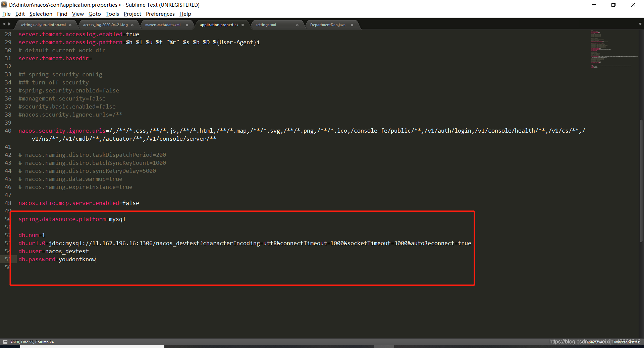Click the nacos.naming.expireInstance=true comment
Viewport: 644px width, 348px height.
[x=75, y=187]
